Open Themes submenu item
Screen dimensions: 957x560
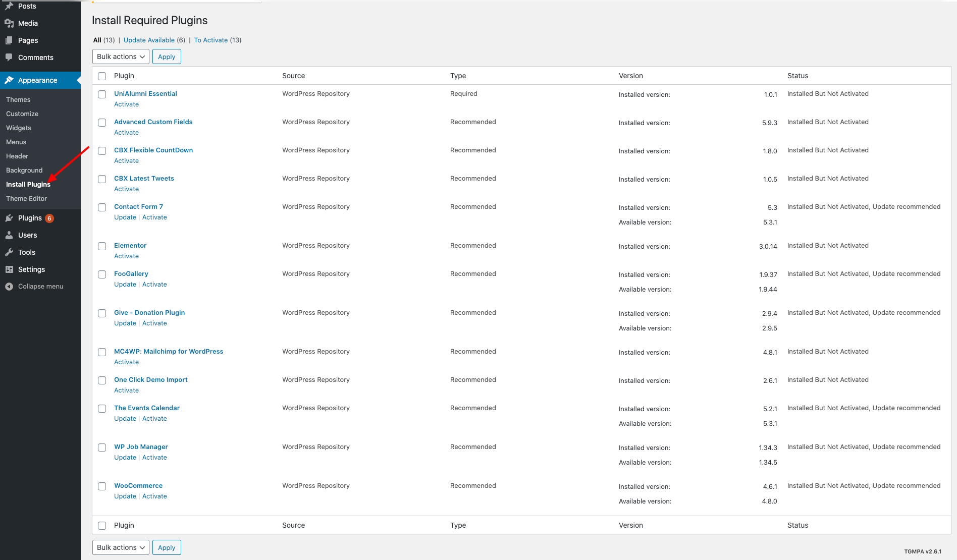click(x=18, y=100)
